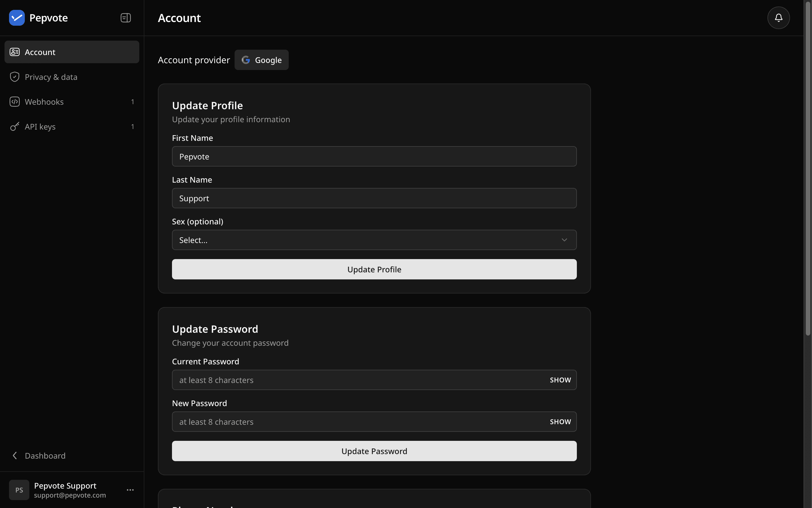Focus the Last Name field
Image resolution: width=812 pixels, height=508 pixels.
[x=374, y=198]
